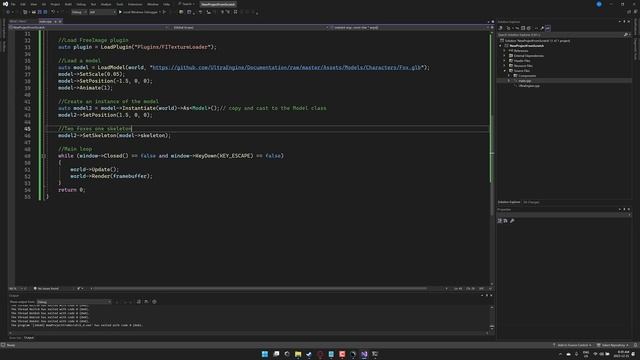Click 'No issues found' status indicator
This screenshot has height=360, width=640.
pyautogui.click(x=46, y=289)
